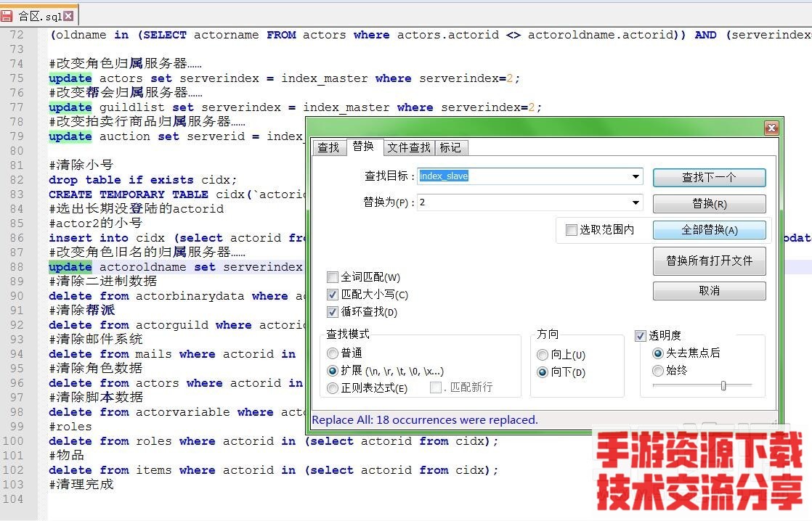Close the Replace dialog
This screenshot has width=812, height=521.
click(771, 128)
